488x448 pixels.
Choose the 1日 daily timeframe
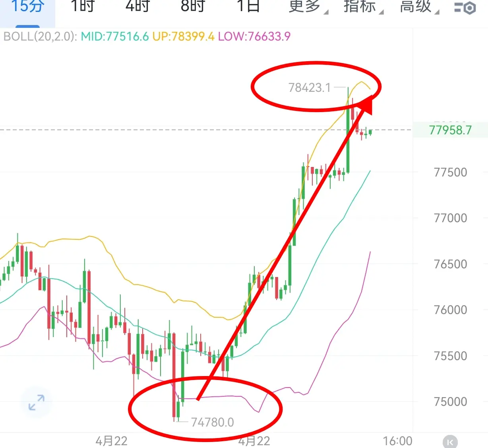248,7
